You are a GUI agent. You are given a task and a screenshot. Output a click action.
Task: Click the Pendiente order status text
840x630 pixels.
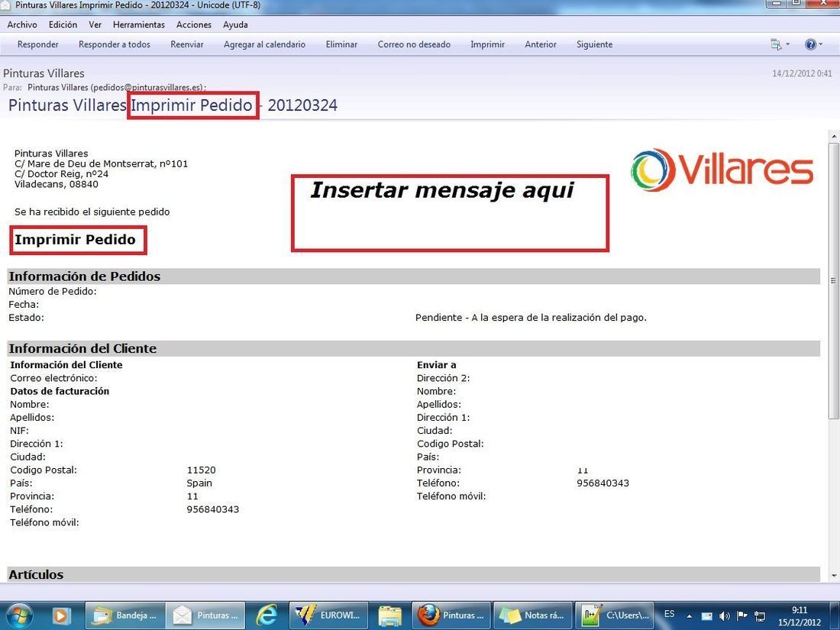tap(531, 318)
